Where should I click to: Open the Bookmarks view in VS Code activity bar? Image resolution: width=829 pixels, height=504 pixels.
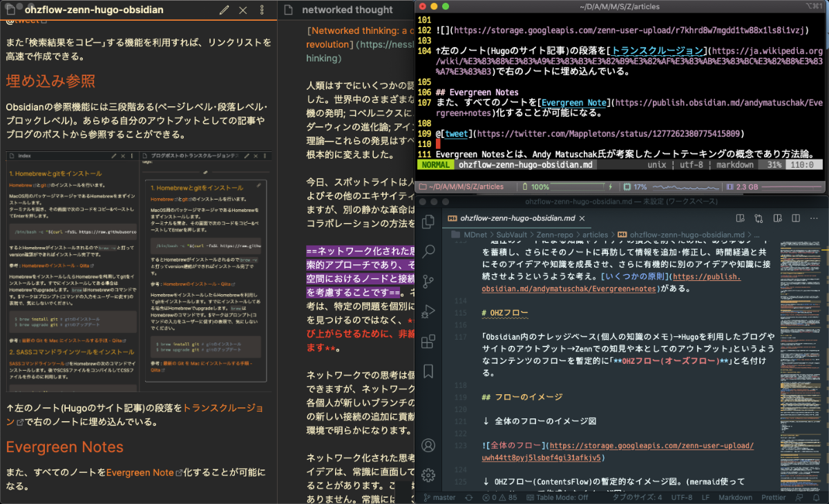pyautogui.click(x=428, y=372)
